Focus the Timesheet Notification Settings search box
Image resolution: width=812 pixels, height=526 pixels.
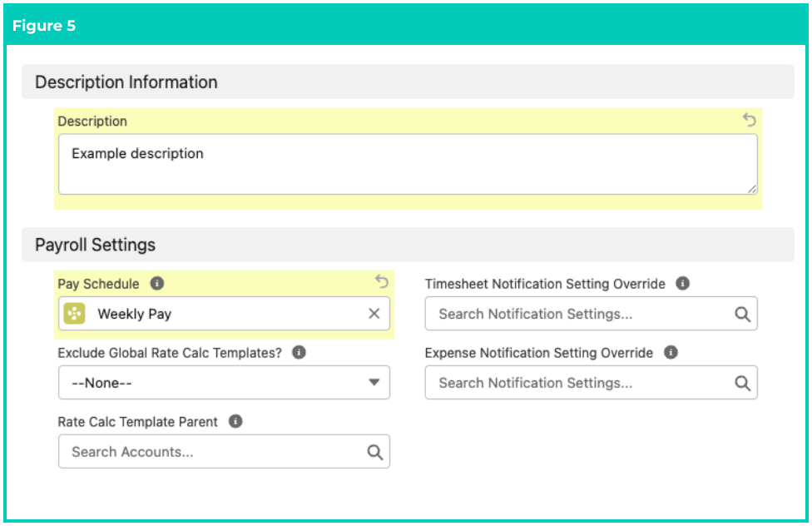pyautogui.click(x=592, y=314)
